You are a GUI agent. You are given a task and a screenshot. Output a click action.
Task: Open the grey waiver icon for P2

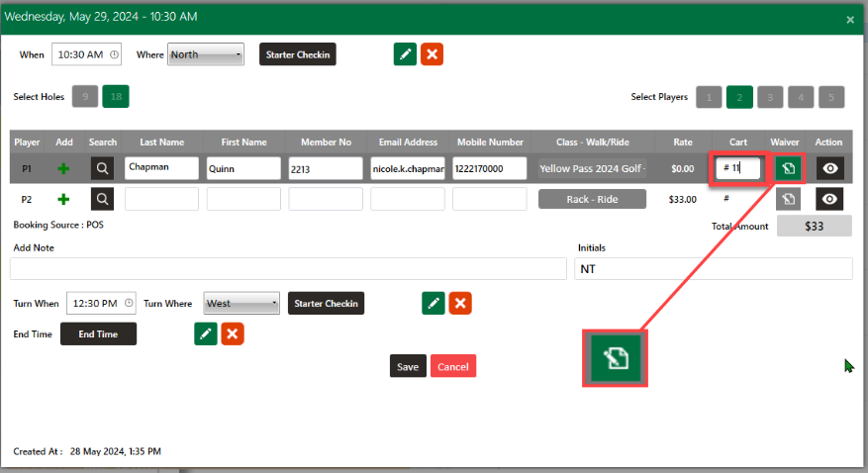tap(788, 199)
